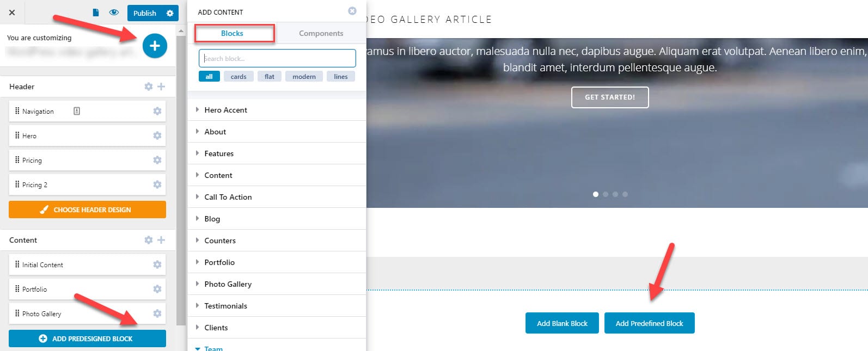Select the 'cards' filter tag
The image size is (868, 351).
click(x=239, y=77)
